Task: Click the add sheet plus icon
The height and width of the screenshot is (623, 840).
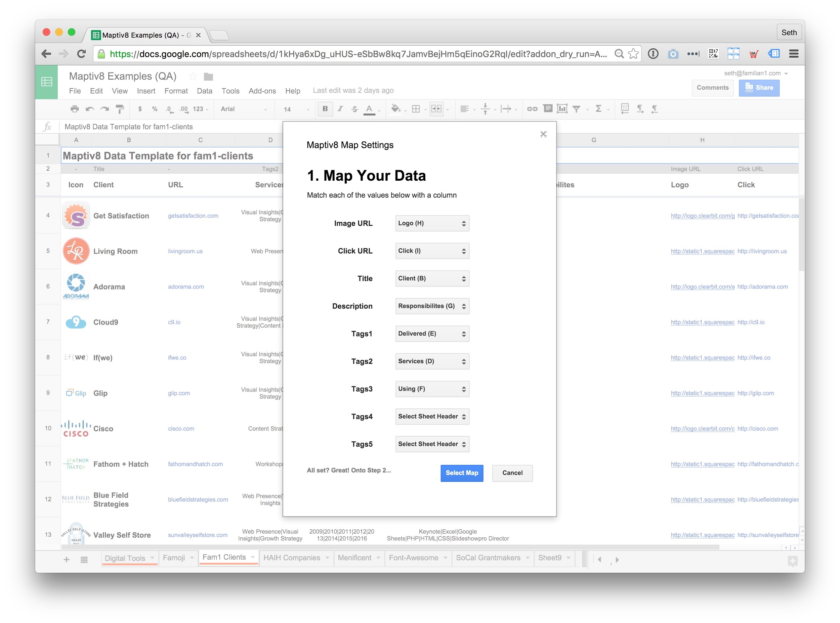Action: [67, 560]
